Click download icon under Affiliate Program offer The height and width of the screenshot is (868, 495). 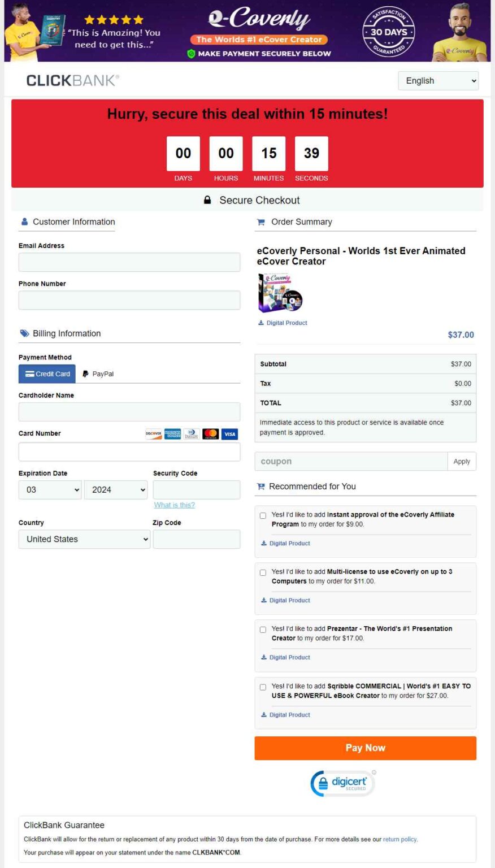click(264, 543)
